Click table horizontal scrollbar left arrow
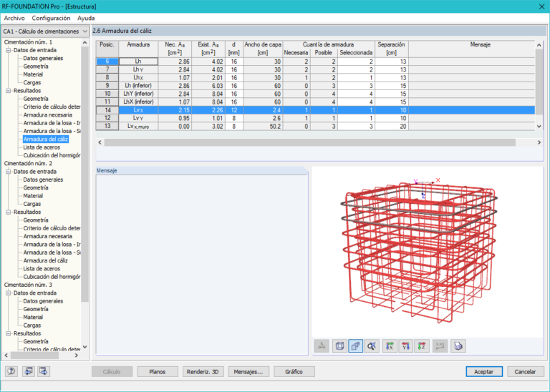 100,142
